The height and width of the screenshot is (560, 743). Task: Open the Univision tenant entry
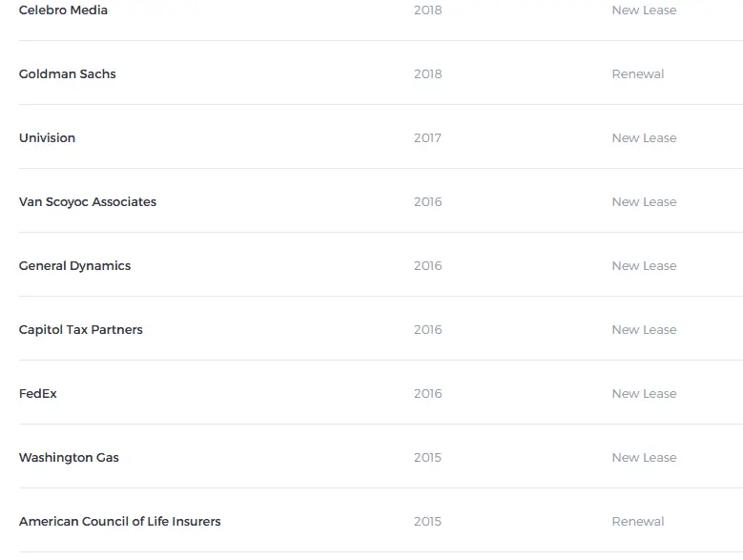tap(47, 138)
